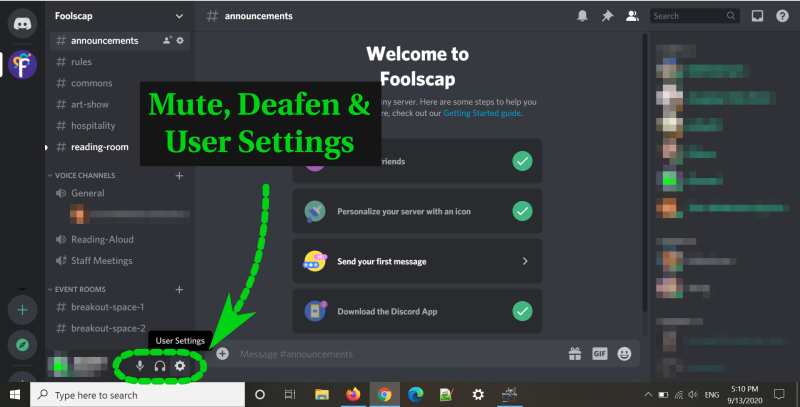Viewport: 800px width, 407px height.
Task: Open Task View on the taskbar
Action: [290, 394]
